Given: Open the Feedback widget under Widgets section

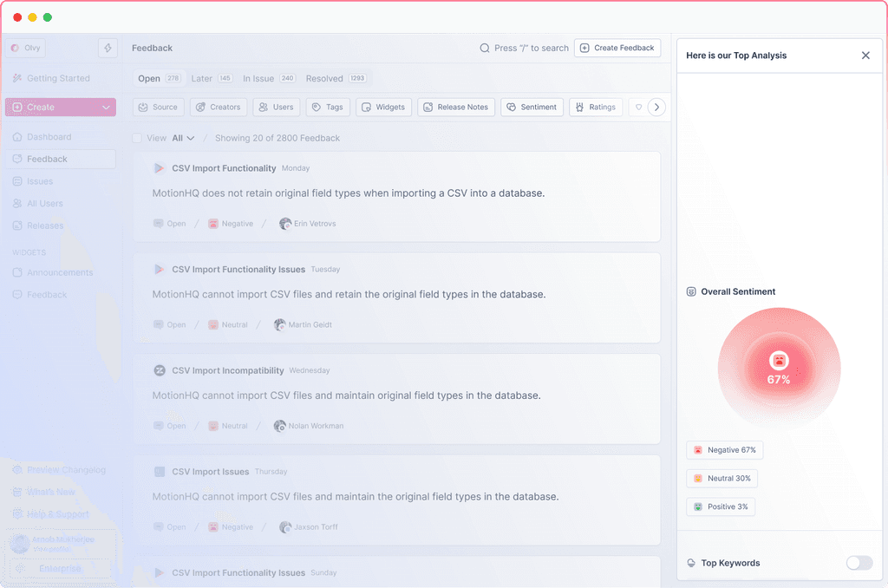Looking at the screenshot, I should (40, 295).
